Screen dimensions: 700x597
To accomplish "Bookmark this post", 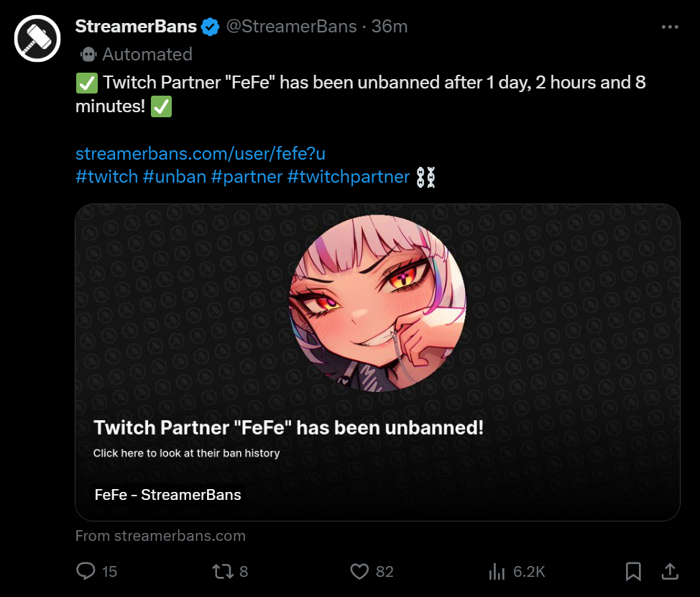I will click(x=633, y=571).
